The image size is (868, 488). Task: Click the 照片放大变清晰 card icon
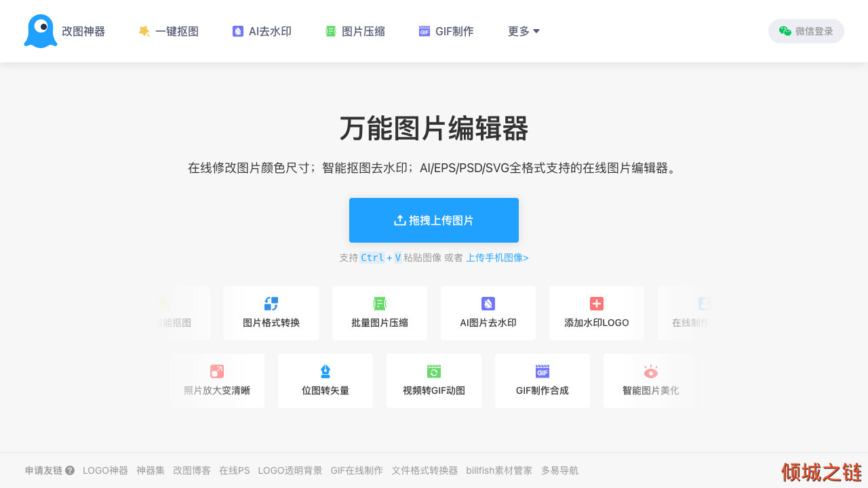point(217,371)
